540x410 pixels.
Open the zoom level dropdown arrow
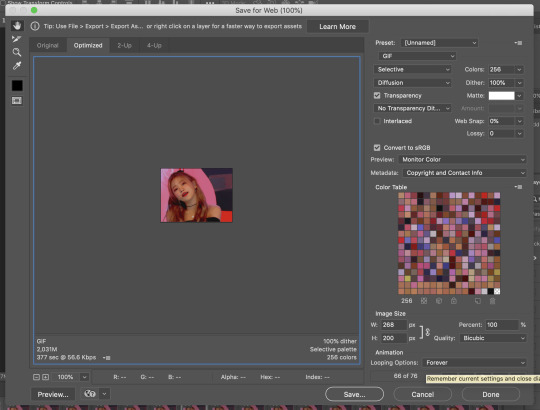[84, 377]
